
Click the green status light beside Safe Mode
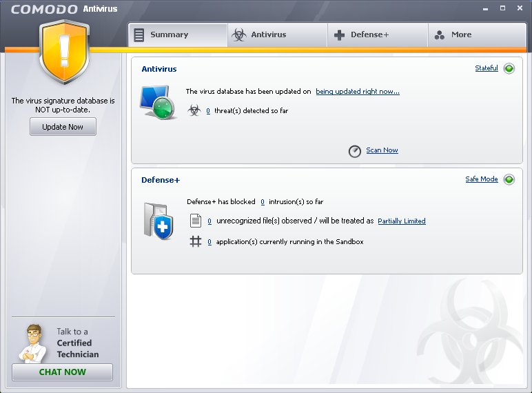click(x=509, y=179)
